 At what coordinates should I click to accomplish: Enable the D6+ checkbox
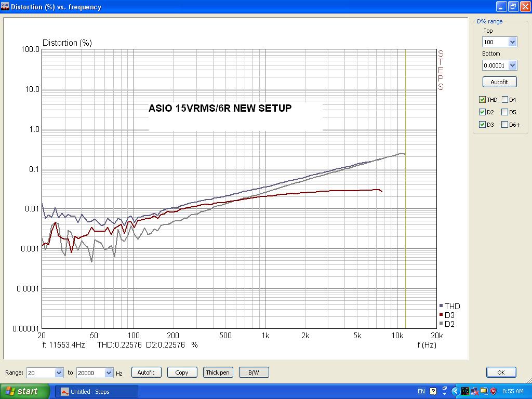pyautogui.click(x=504, y=125)
